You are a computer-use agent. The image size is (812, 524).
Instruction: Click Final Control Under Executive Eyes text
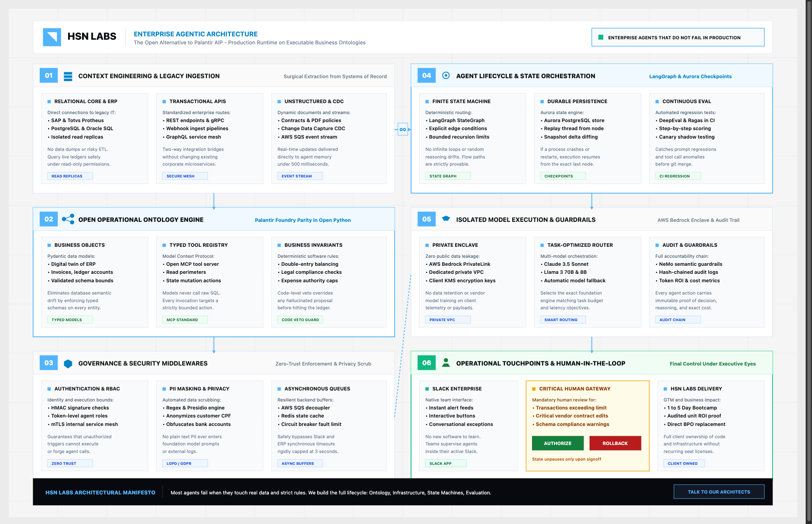point(713,364)
